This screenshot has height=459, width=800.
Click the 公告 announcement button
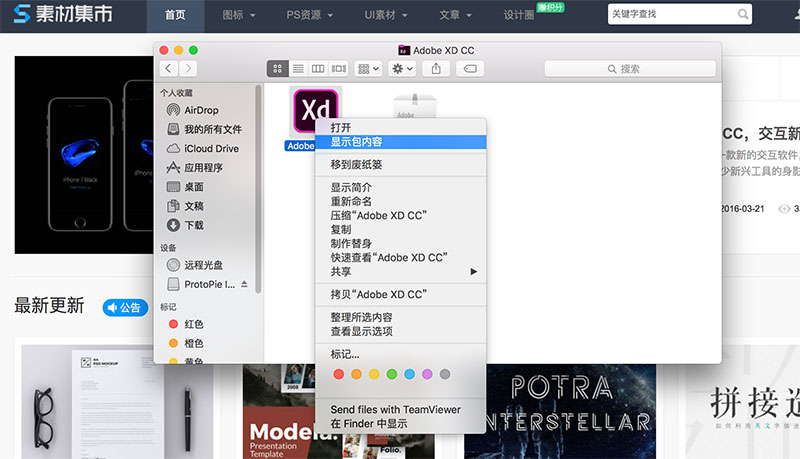tap(126, 308)
